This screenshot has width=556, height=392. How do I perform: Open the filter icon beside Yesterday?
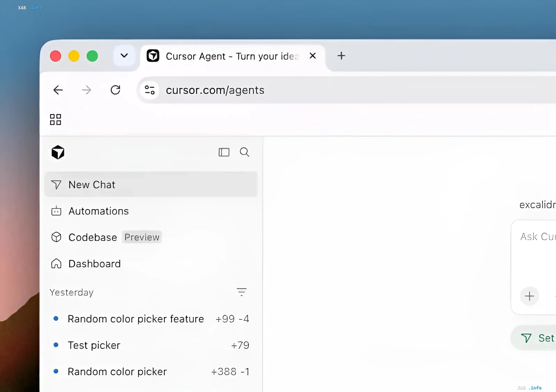point(242,292)
